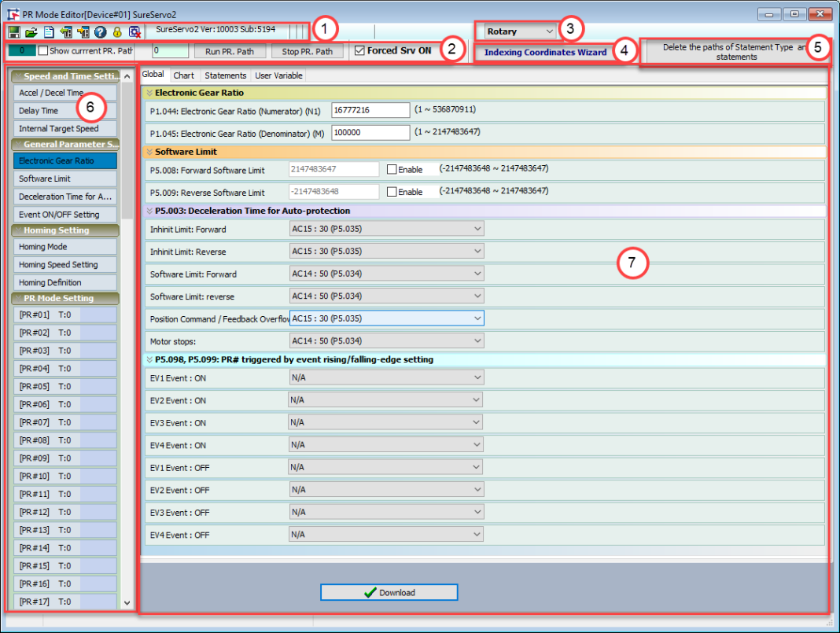840x633 pixels.
Task: Click the yellow-arrow write-to-drive toolbar icon
Action: pyautogui.click(x=83, y=31)
